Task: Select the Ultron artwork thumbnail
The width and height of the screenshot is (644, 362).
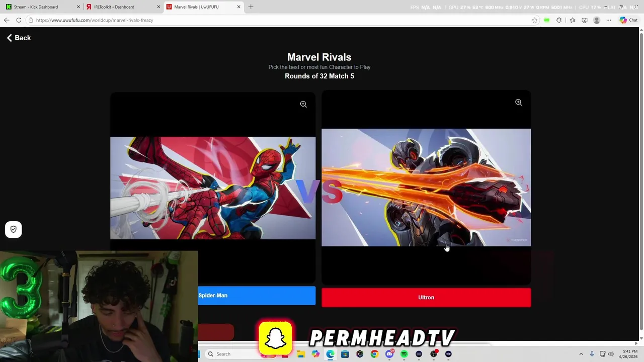Action: (x=426, y=188)
